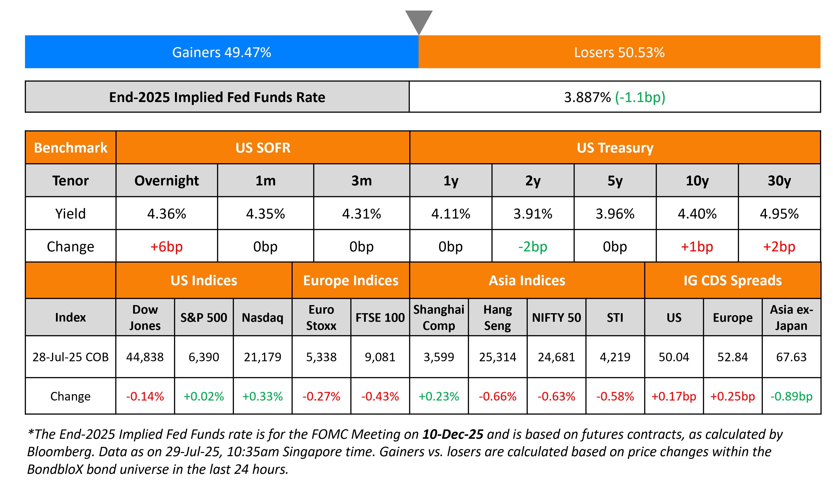The height and width of the screenshot is (504, 833).
Task: Click the blue Gainers 49.47% bar segment
Action: pos(221,52)
